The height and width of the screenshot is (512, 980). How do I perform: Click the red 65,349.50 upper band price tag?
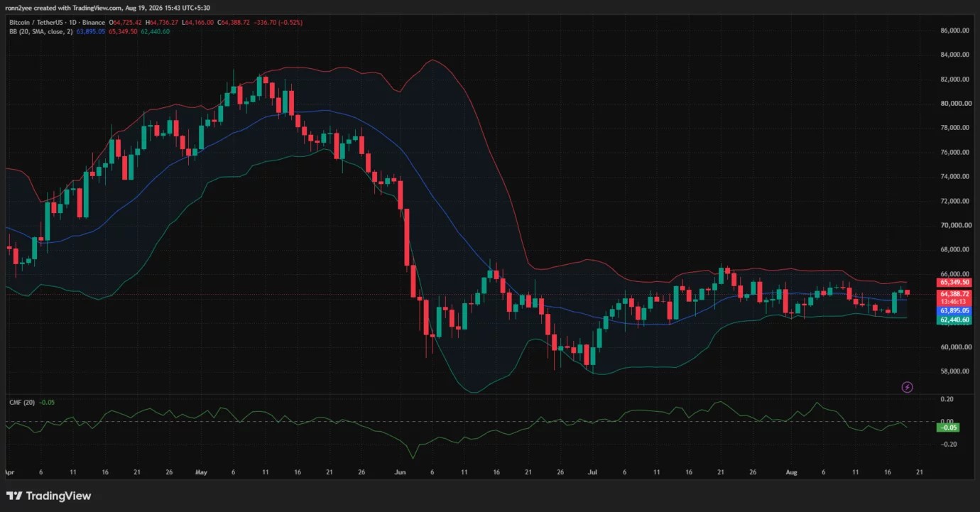pos(953,282)
